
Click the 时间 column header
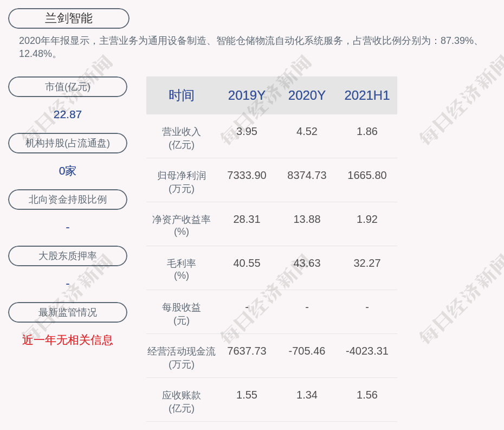(x=182, y=95)
